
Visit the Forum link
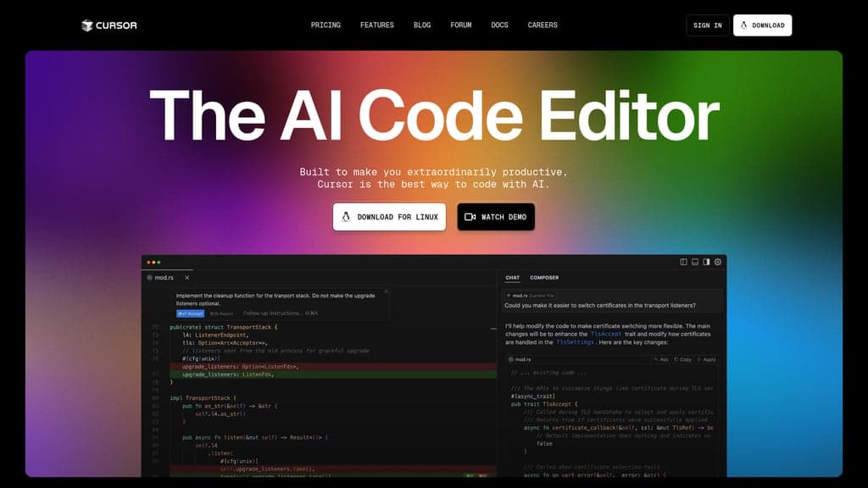click(x=460, y=25)
